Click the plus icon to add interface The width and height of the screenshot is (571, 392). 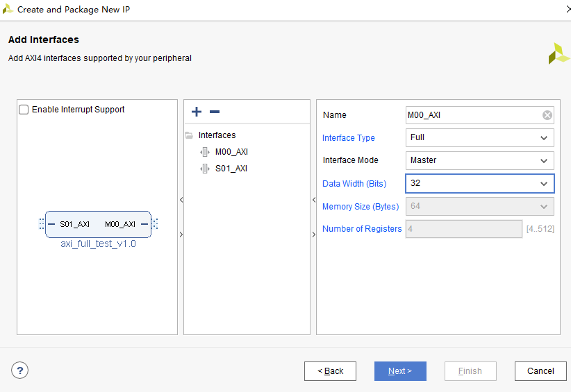[x=197, y=112]
